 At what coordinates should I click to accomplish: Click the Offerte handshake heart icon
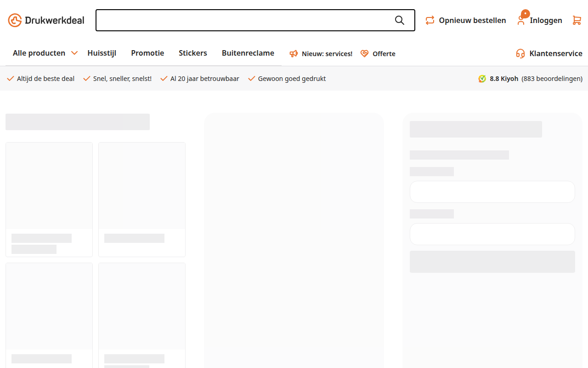pos(365,54)
